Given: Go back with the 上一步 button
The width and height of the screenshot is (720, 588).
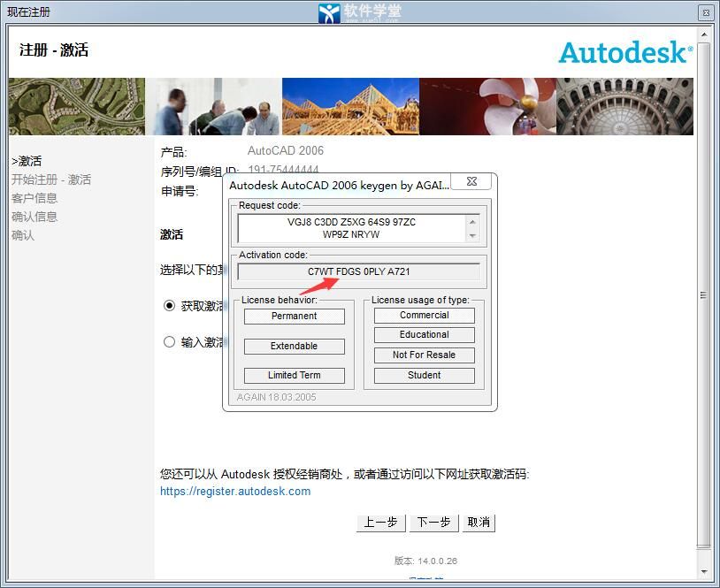Looking at the screenshot, I should [380, 523].
